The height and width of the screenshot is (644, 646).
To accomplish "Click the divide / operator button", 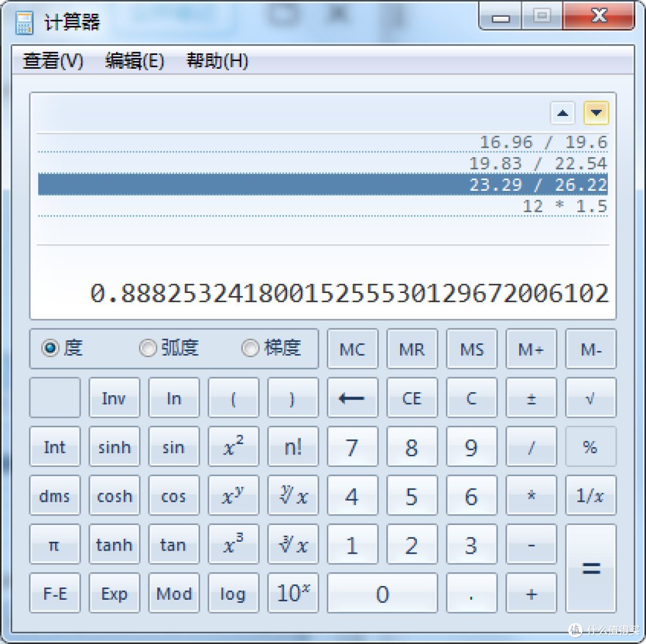I will click(531, 447).
